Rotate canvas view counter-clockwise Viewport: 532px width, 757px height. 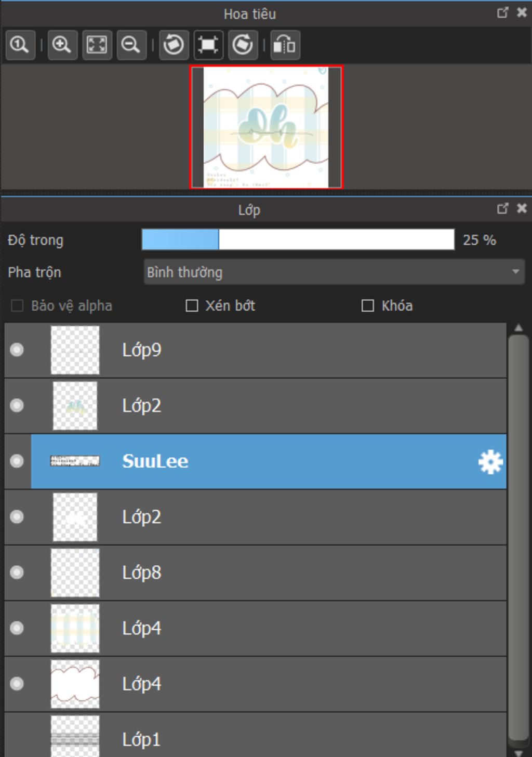[x=174, y=45]
